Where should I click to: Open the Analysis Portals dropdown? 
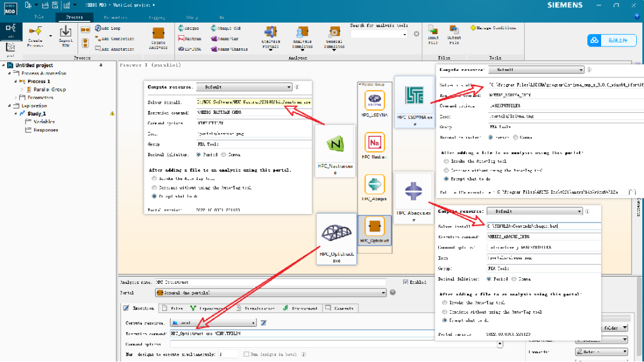click(x=270, y=38)
